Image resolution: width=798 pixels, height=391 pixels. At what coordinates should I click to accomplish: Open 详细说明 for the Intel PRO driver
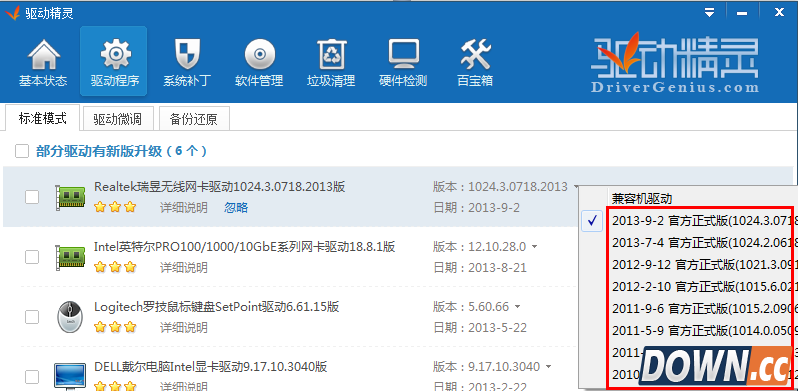pos(184,267)
